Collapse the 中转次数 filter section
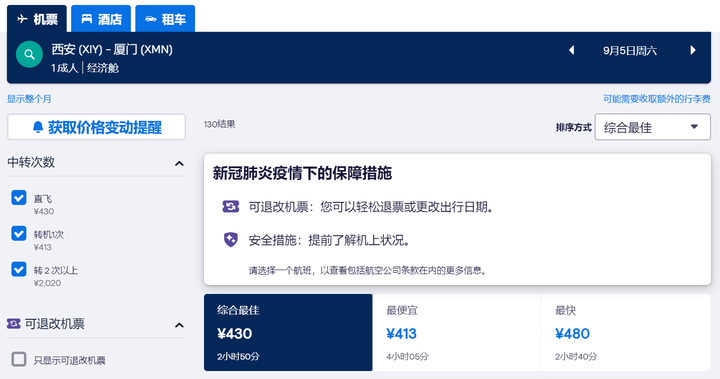 (x=180, y=163)
